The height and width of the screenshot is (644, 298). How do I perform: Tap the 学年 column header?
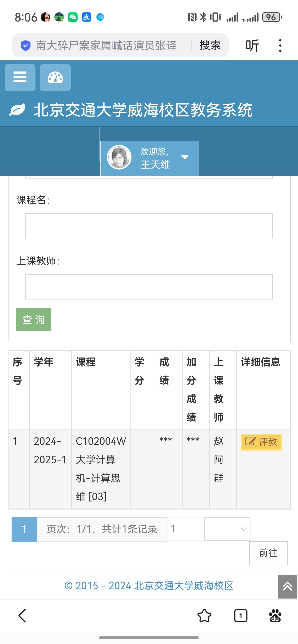coord(50,390)
